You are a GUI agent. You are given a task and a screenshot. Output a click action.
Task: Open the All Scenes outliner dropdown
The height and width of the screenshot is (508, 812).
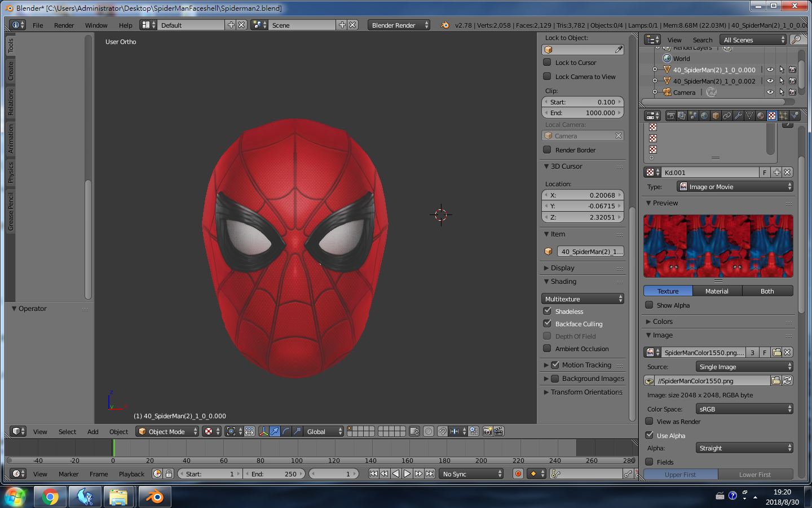pos(753,40)
